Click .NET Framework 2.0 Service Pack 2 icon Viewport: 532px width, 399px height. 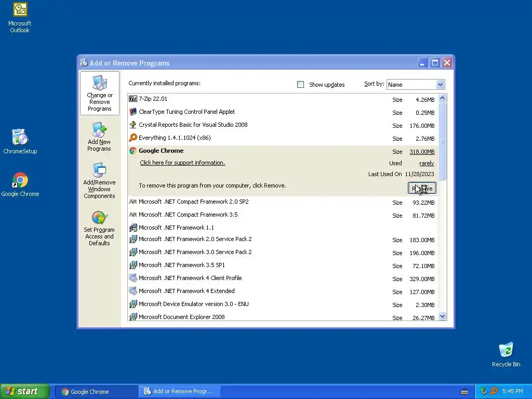(133, 239)
